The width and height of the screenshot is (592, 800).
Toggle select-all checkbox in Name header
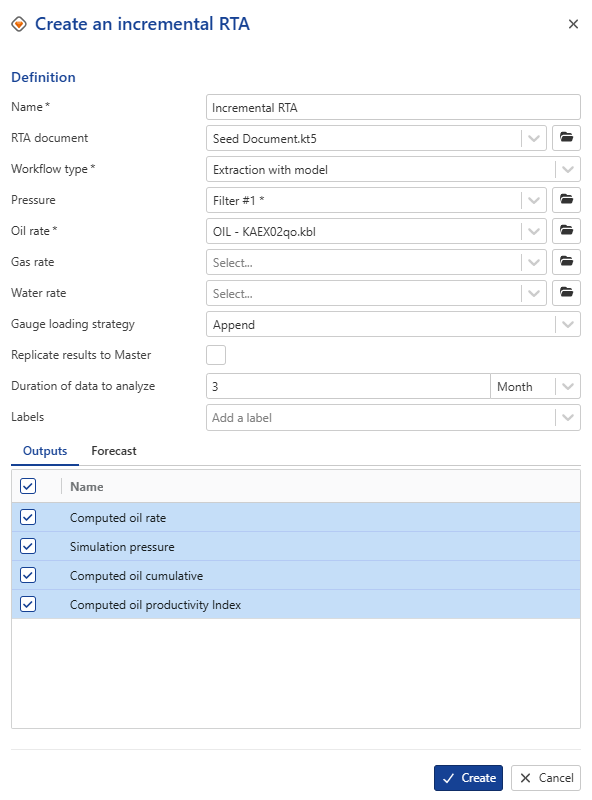click(x=28, y=486)
